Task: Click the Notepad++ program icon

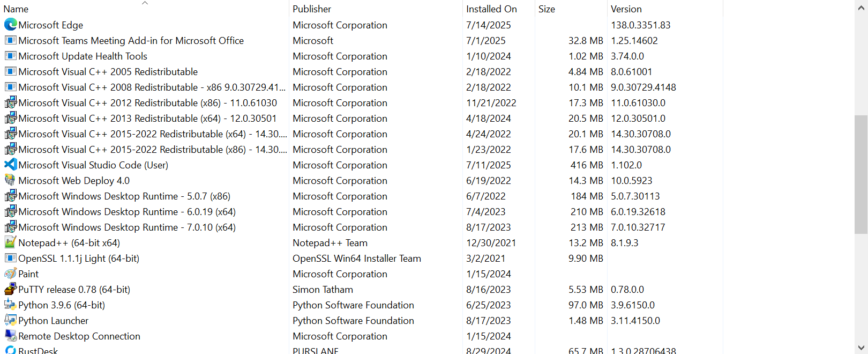Action: pyautogui.click(x=10, y=242)
